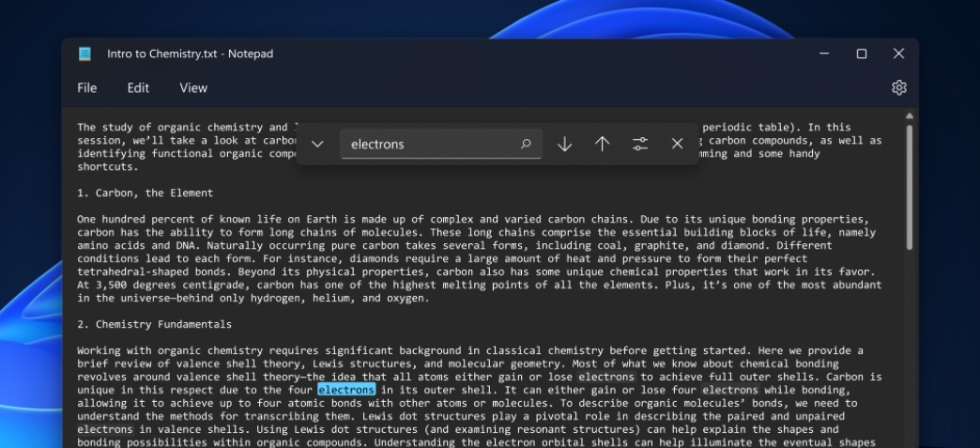
Task: Click text 'One hundred percent of known life'
Action: pyautogui.click(x=178, y=219)
